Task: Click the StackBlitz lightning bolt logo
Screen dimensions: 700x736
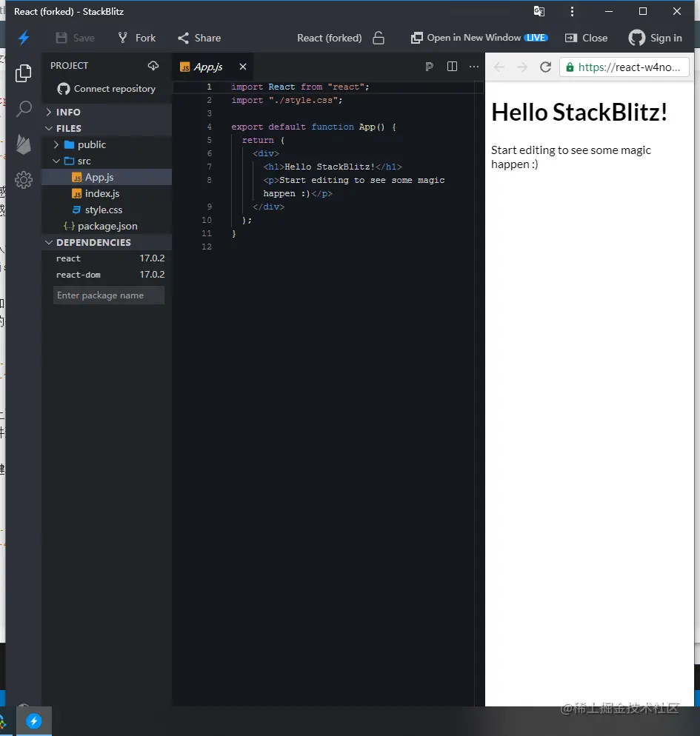Action: 24,38
